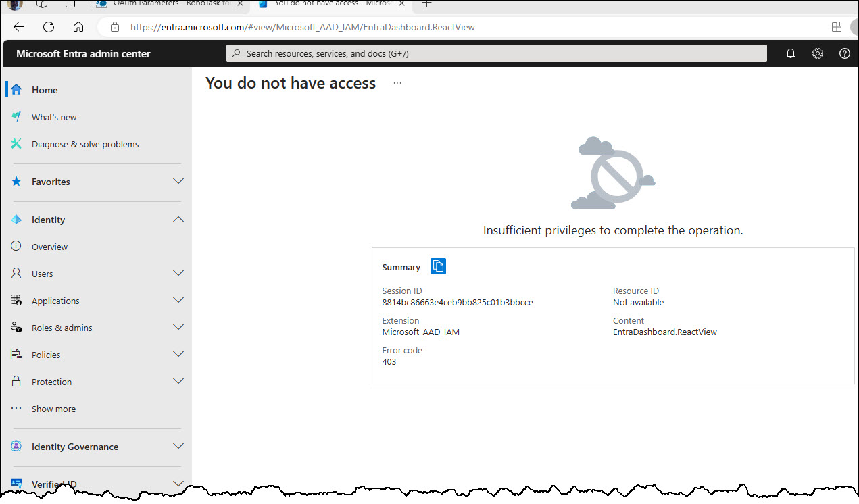The width and height of the screenshot is (859, 504).
Task: Expand the Protection chevron
Action: point(178,381)
